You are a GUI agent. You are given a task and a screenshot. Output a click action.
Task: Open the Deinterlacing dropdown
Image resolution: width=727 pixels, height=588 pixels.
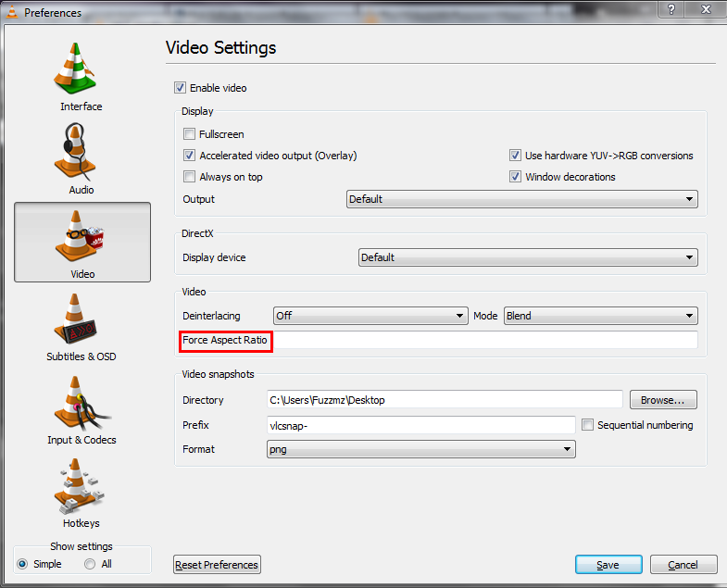pos(370,316)
